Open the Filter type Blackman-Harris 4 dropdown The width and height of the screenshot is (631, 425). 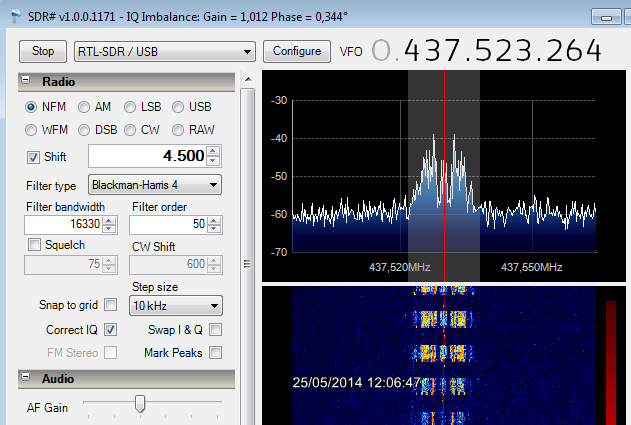click(154, 185)
